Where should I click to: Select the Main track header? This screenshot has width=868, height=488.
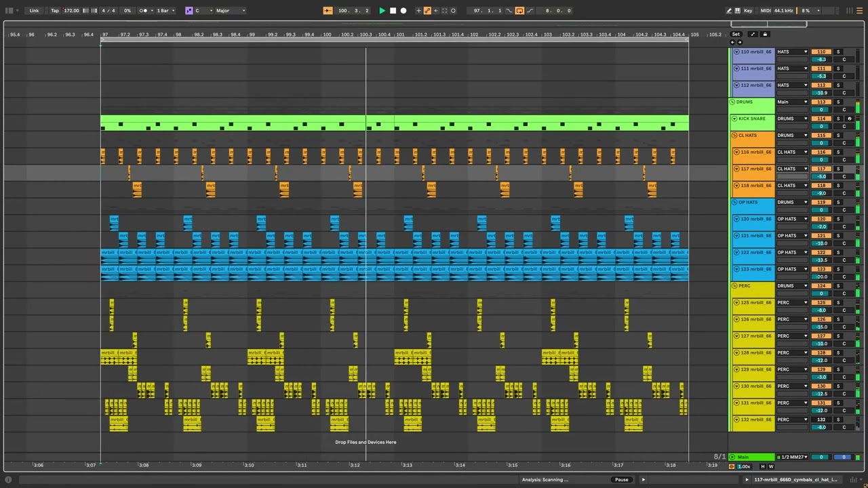click(x=751, y=457)
